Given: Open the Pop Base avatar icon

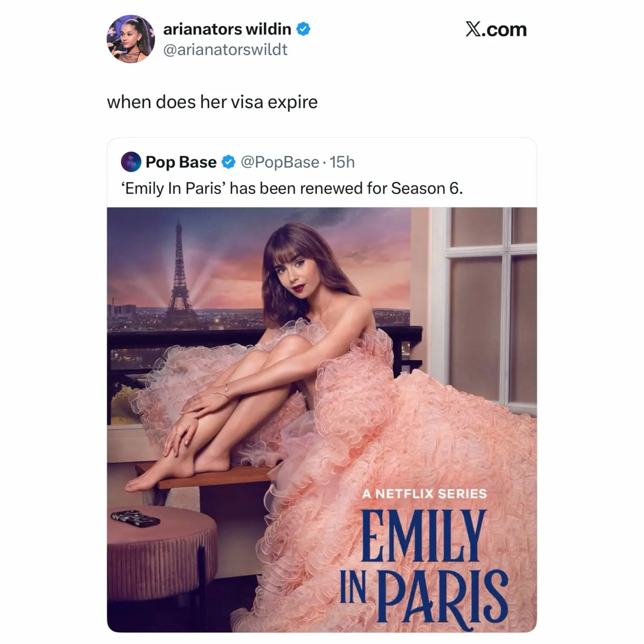Looking at the screenshot, I should [x=131, y=162].
